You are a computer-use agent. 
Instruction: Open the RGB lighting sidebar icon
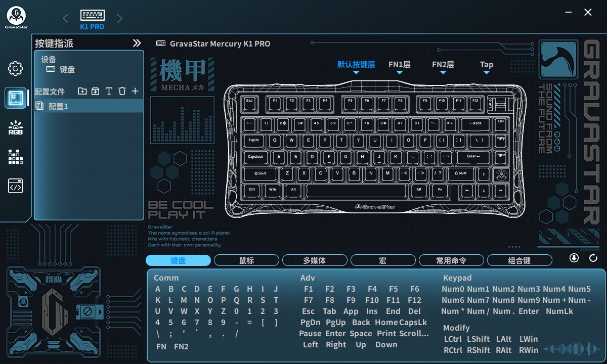pos(15,127)
